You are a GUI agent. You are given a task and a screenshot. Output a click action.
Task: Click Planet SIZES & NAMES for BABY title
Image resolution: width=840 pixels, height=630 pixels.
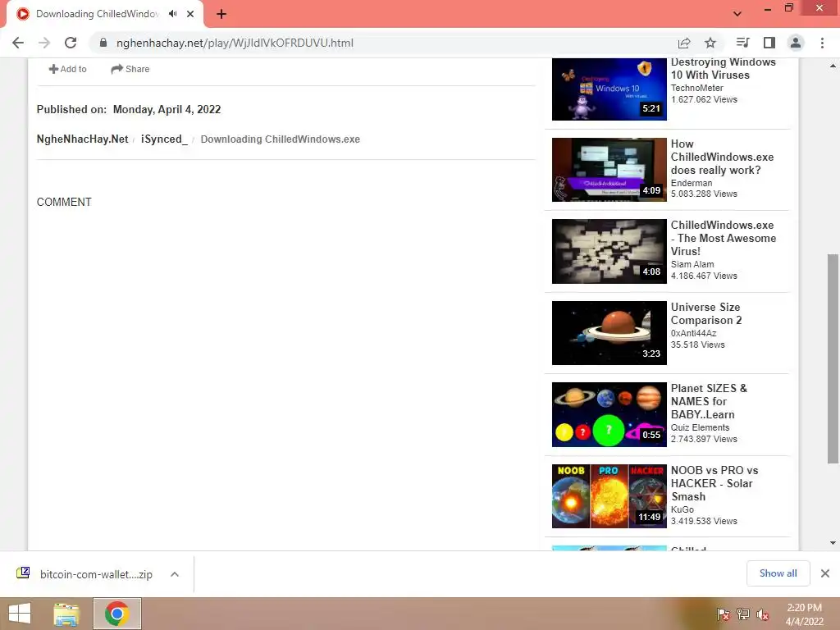click(x=709, y=401)
